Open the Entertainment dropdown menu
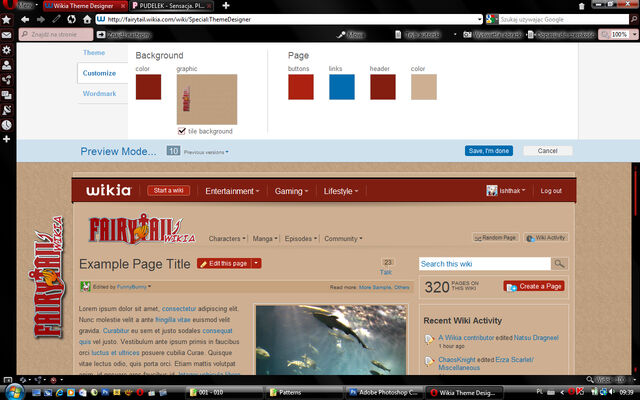 click(x=232, y=191)
